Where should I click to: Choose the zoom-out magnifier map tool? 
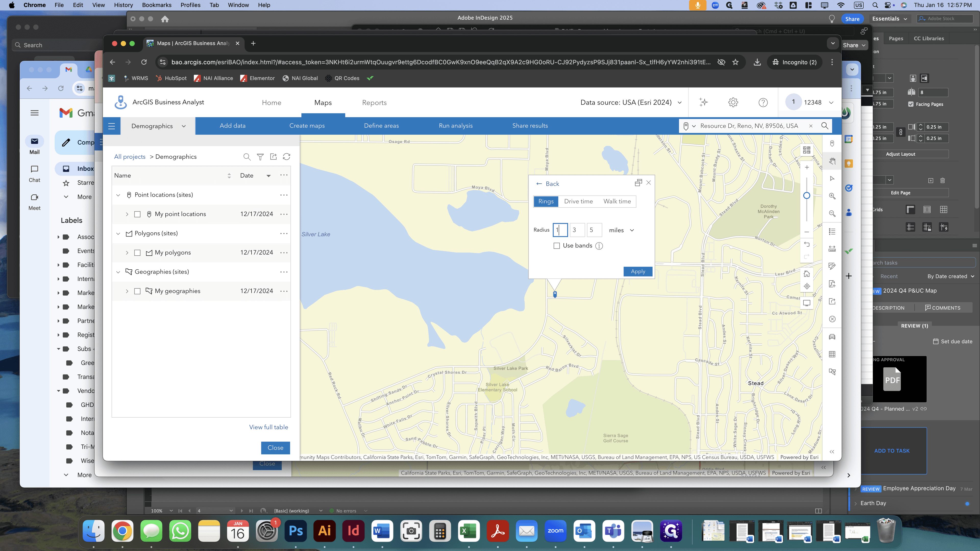click(x=832, y=214)
